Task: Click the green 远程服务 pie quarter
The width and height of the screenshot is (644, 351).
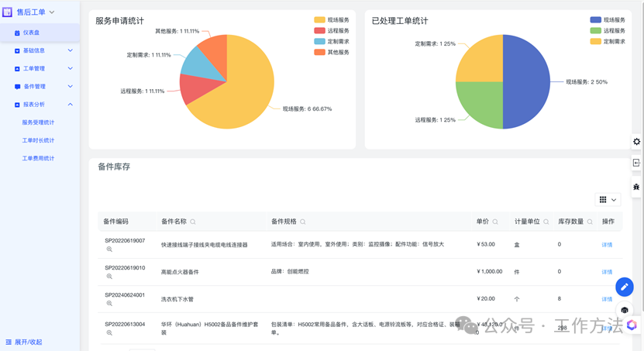Action: 484,101
